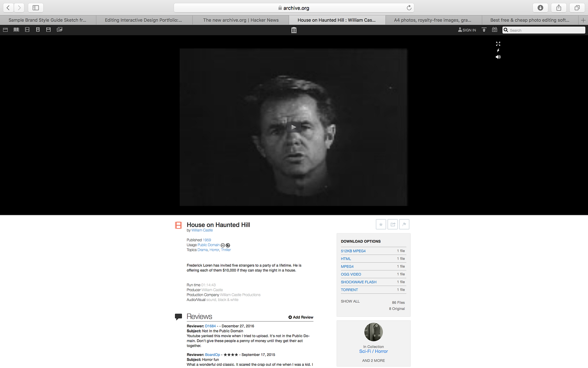Click Creative Commons public domain icon
This screenshot has width=588, height=368.
(223, 245)
